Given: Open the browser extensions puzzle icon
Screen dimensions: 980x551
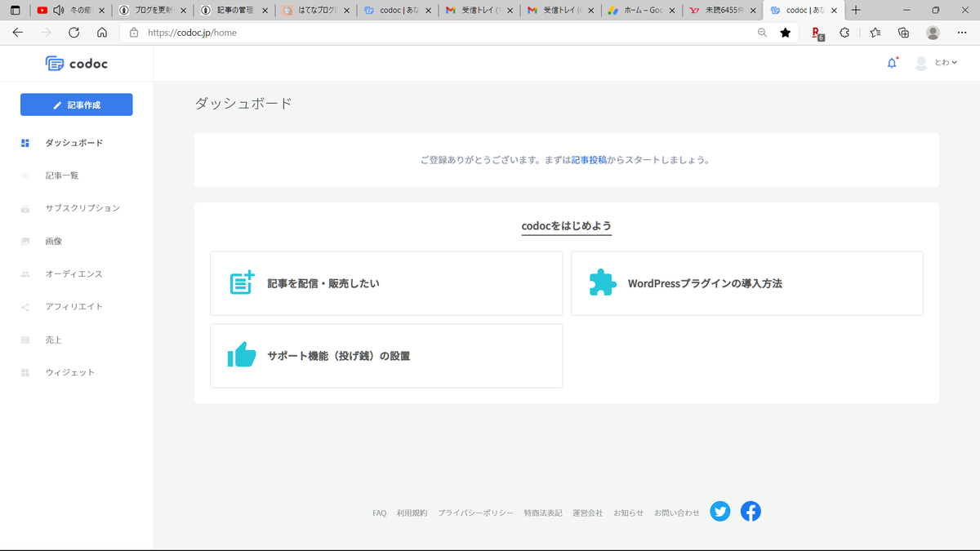Looking at the screenshot, I should tap(844, 33).
